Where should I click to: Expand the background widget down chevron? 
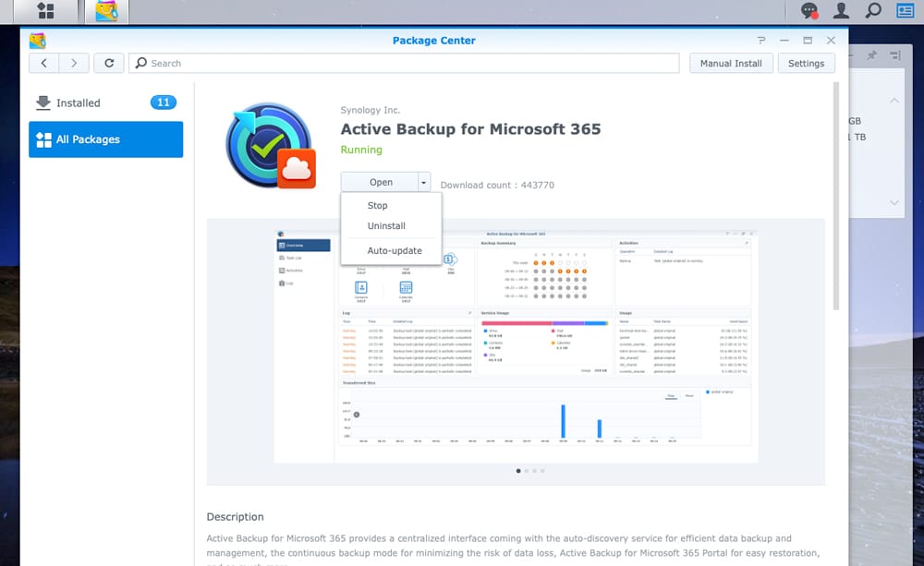pyautogui.click(x=894, y=202)
